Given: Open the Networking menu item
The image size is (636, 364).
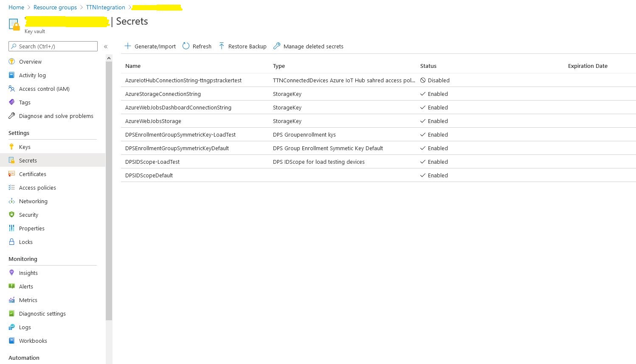Looking at the screenshot, I should pos(33,201).
